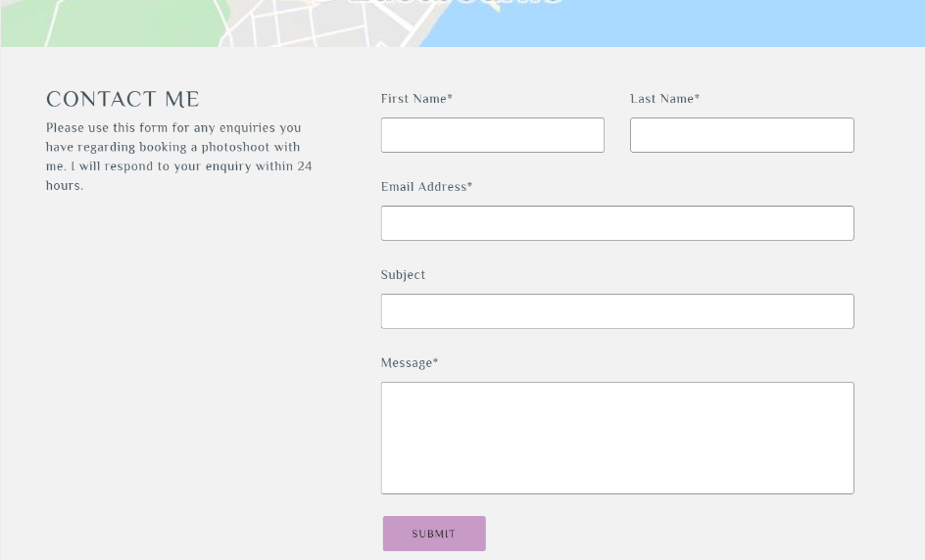Click the enquiry description paragraph
The image size is (925, 560).
(x=178, y=157)
